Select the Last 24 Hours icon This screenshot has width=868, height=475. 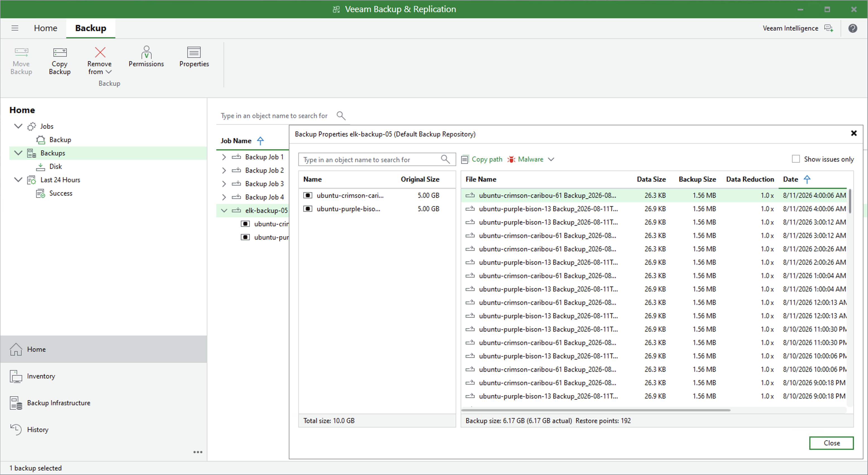(x=32, y=180)
